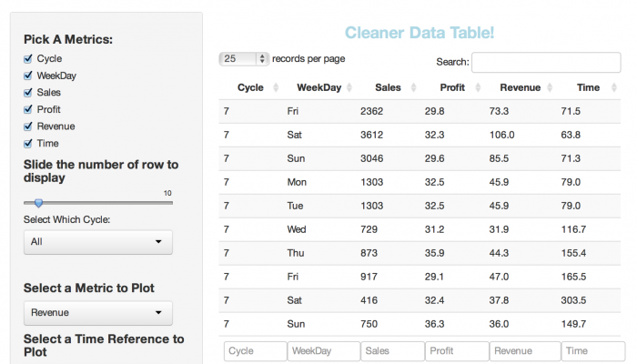637x364 pixels.
Task: Click sort arrows icon in Sales column
Action: [x=412, y=88]
